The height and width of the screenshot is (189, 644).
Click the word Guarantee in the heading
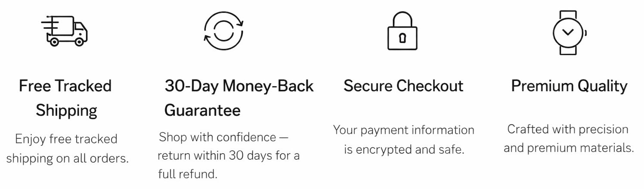click(x=202, y=110)
